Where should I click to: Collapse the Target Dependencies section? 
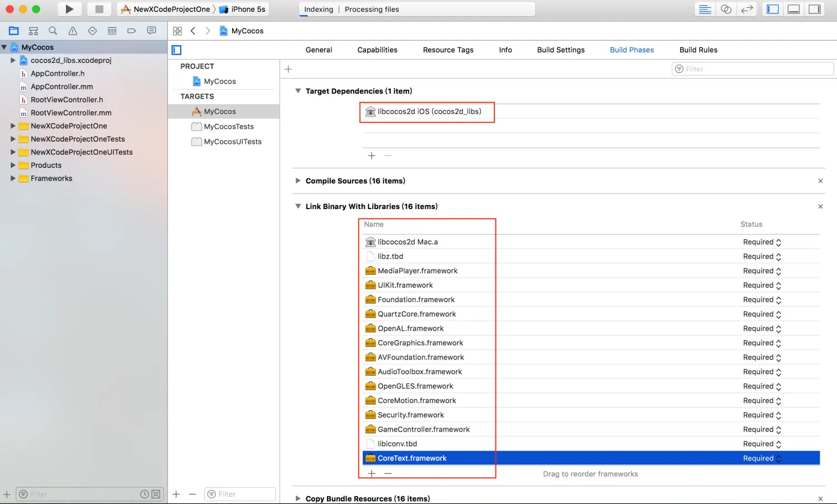(298, 91)
